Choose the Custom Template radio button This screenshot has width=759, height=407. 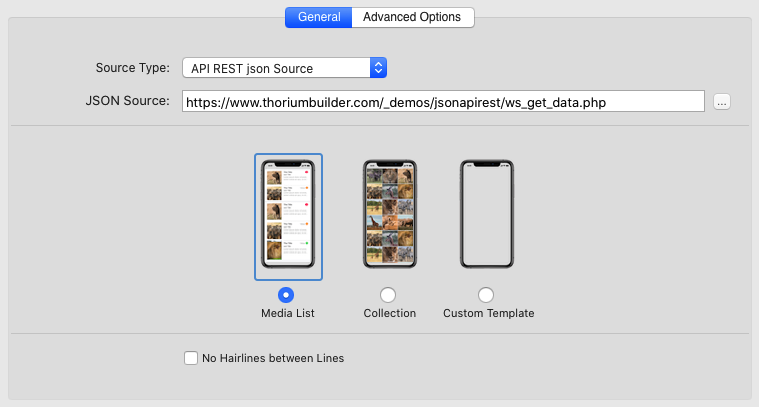click(x=486, y=295)
